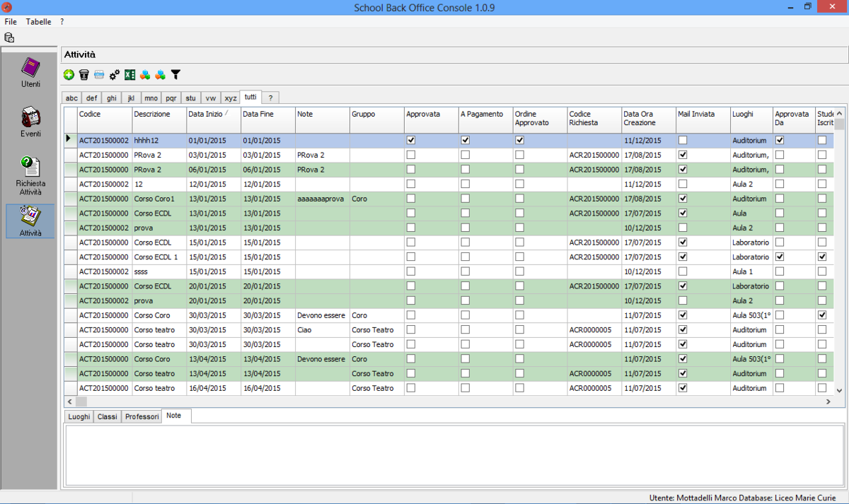849x504 pixels.
Task: Click the cubes icon beside the Excel icon
Action: (145, 74)
